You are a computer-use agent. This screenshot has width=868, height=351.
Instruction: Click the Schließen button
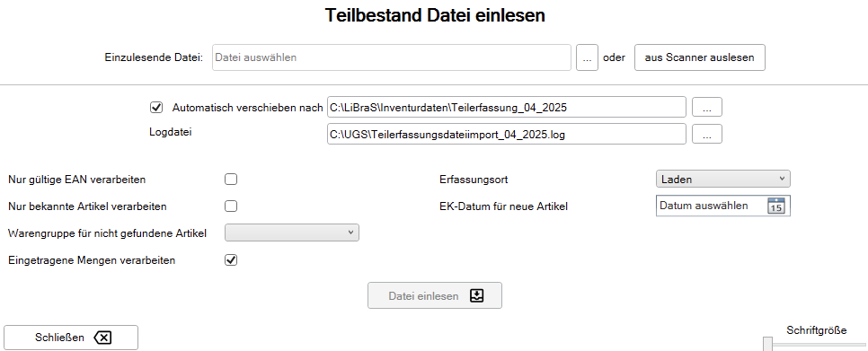coord(71,338)
